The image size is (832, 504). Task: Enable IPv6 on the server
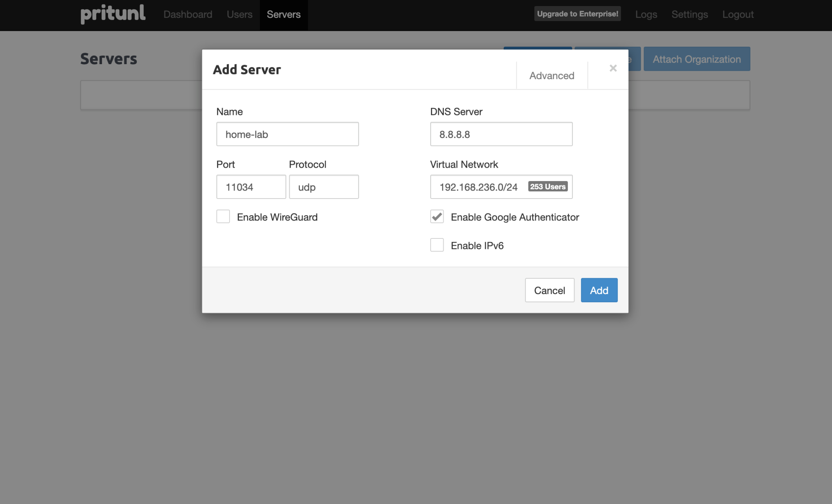(x=437, y=245)
